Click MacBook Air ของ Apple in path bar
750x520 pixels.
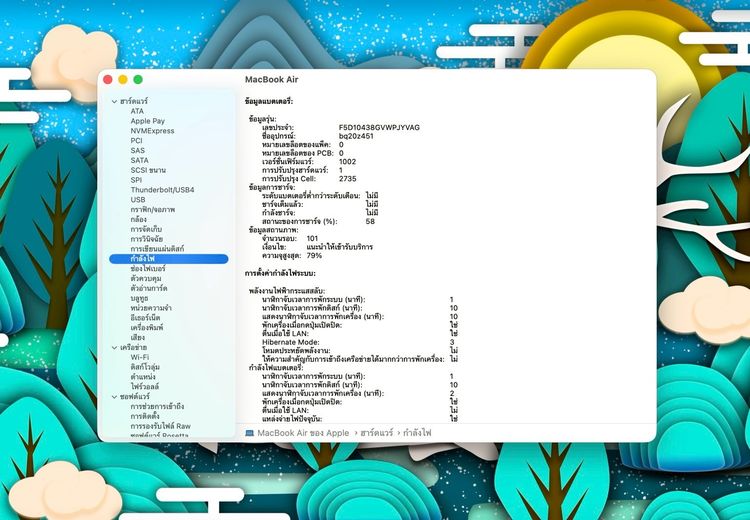pos(303,433)
